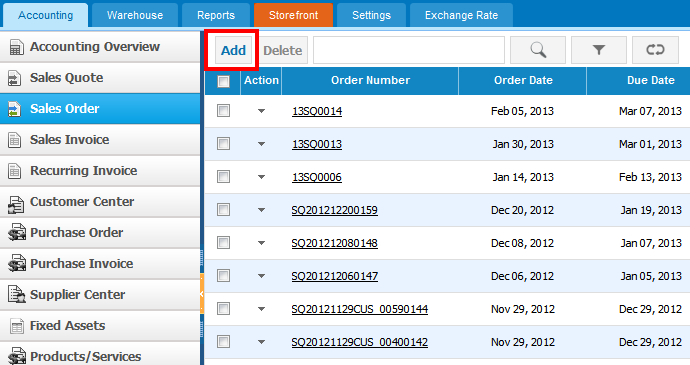The width and height of the screenshot is (690, 365).
Task: Open the Storefront tab
Action: 294,15
